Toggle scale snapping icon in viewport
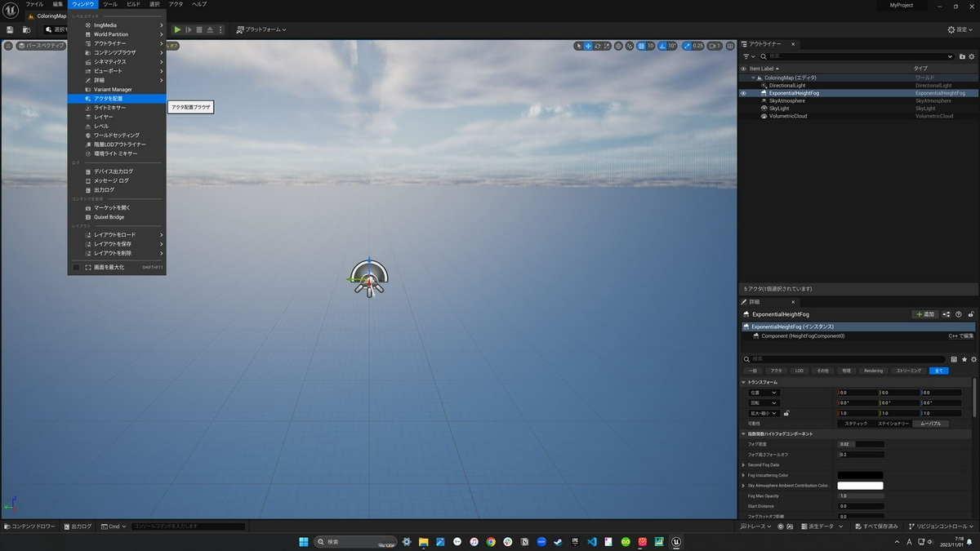980x551 pixels. coord(688,46)
